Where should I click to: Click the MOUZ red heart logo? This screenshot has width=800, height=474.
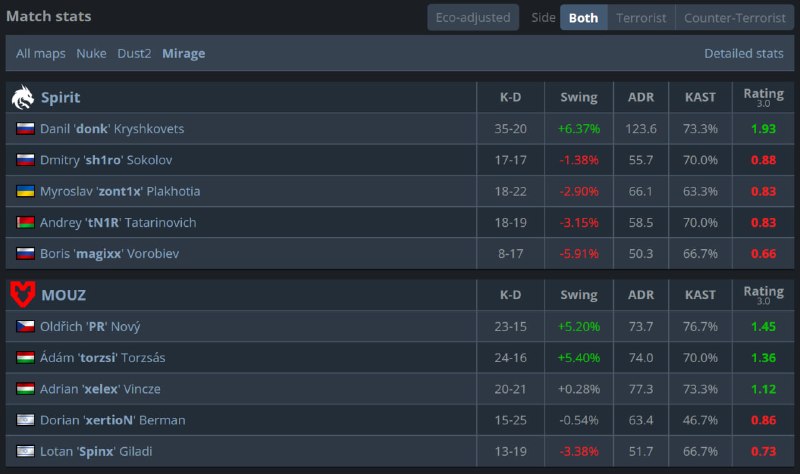click(22, 294)
